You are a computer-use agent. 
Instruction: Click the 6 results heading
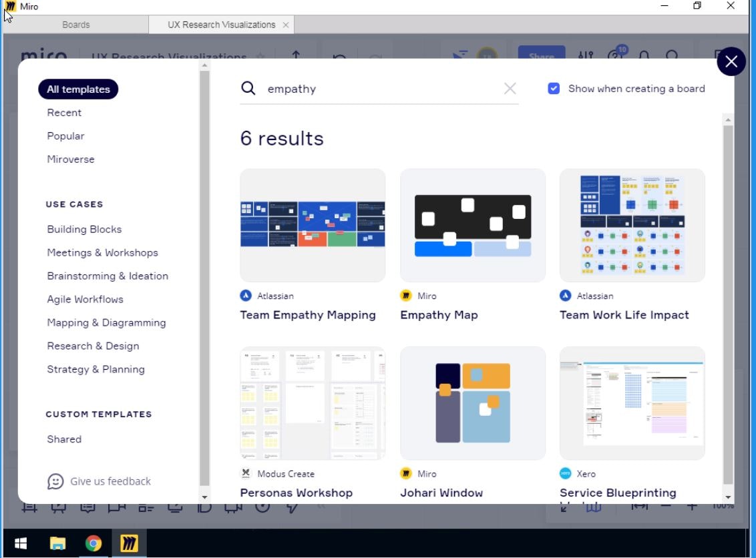point(282,138)
